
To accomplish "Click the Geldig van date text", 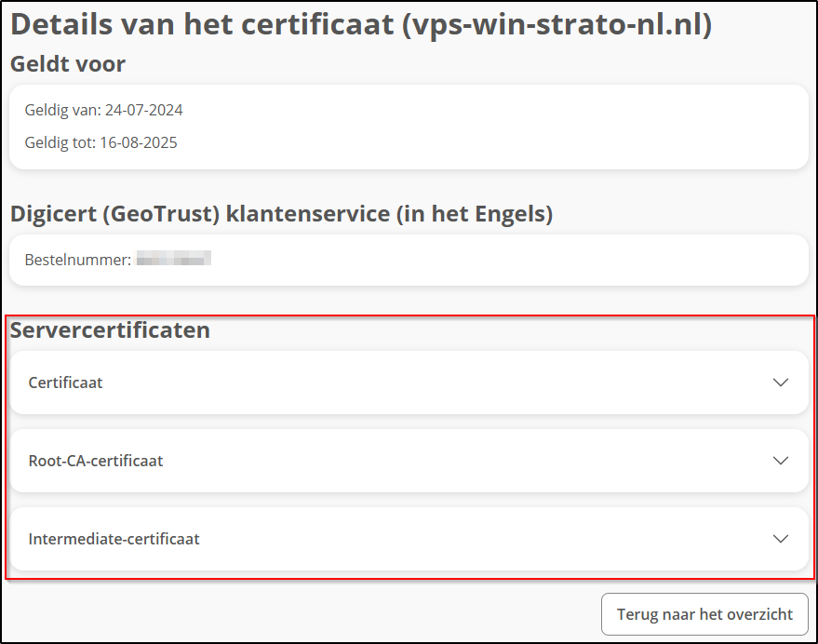I will pos(104,110).
